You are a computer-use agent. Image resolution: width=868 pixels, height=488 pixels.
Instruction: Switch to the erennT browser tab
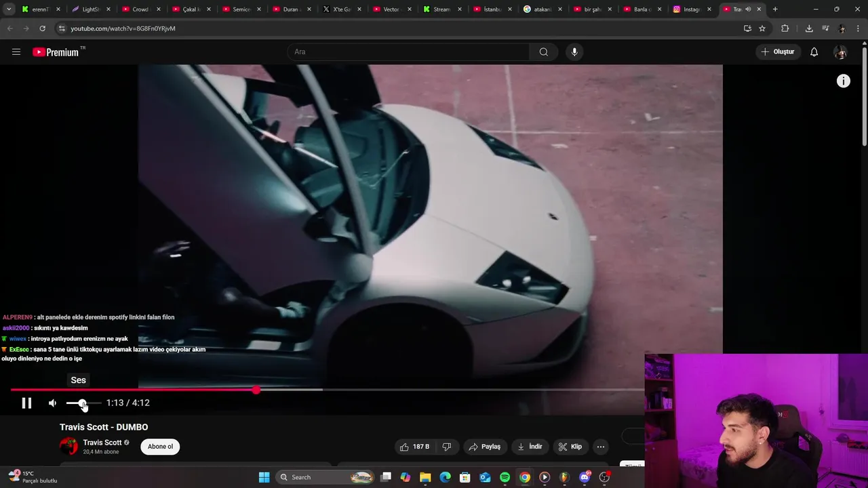[x=36, y=9]
